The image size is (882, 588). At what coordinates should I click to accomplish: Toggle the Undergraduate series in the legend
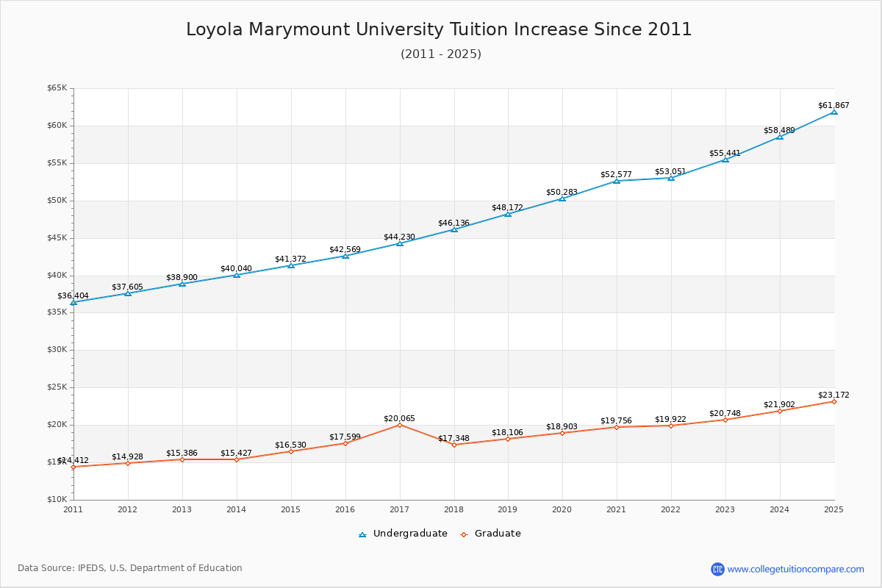tap(406, 534)
